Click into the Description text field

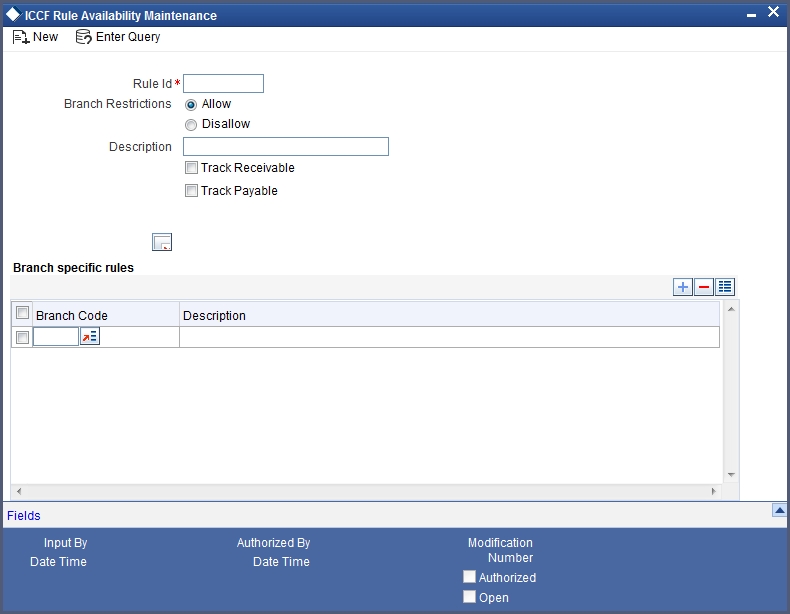point(286,147)
